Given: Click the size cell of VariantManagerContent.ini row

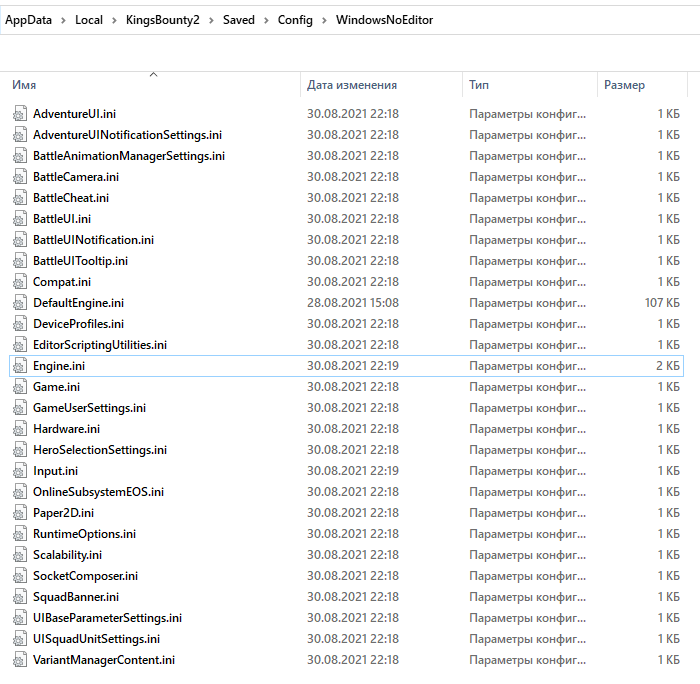Looking at the screenshot, I should [x=668, y=659].
